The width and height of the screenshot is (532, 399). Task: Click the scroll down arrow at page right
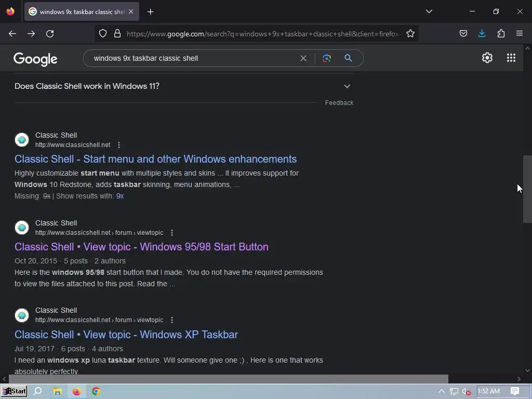point(527,370)
